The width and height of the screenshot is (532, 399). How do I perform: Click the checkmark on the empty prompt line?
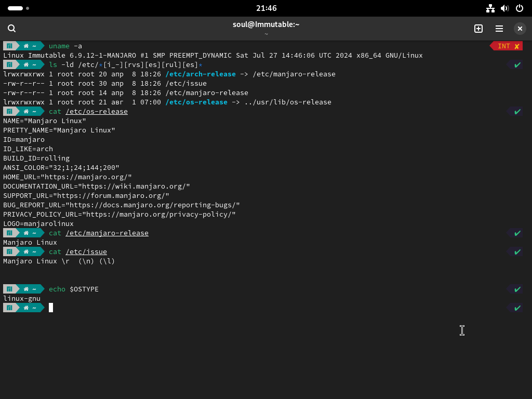517,308
